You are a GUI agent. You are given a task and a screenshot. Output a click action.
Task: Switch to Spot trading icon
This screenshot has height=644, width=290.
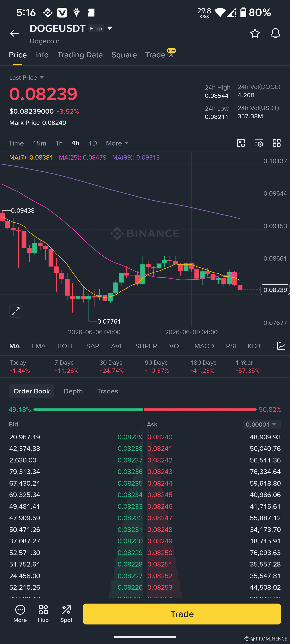click(x=66, y=613)
